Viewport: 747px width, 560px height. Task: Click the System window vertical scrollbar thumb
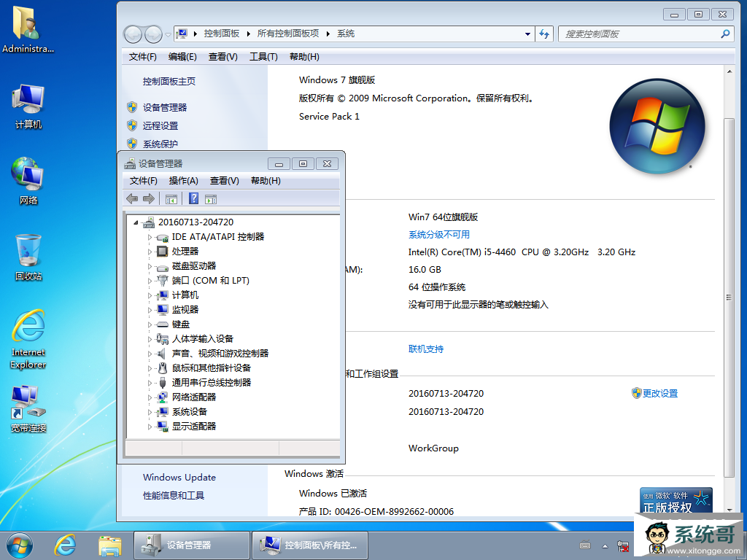729,297
